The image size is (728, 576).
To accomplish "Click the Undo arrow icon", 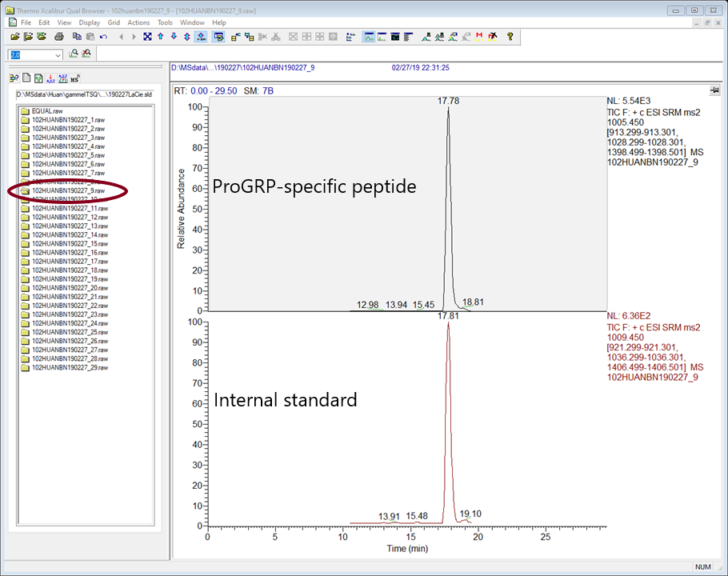I will point(104,37).
